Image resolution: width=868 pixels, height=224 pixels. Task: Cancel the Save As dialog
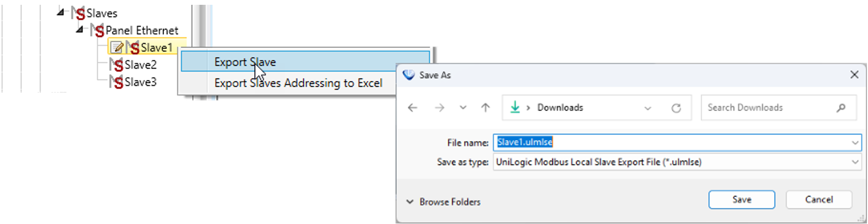818,199
